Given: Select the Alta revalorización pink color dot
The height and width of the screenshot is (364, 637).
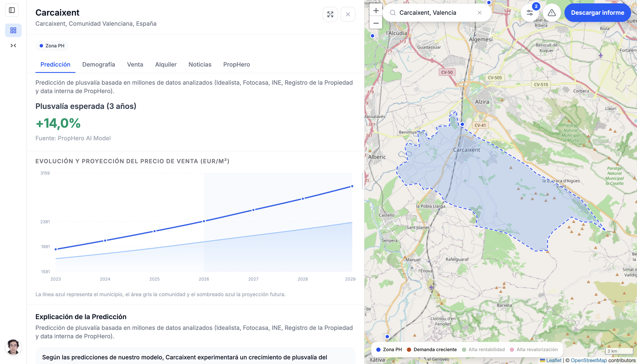Looking at the screenshot, I should click(512, 349).
